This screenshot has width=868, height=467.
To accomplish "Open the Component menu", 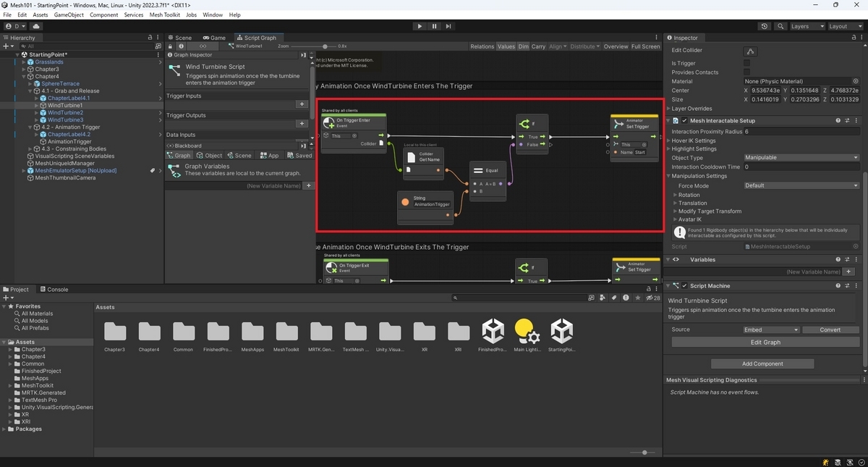I will click(x=103, y=14).
